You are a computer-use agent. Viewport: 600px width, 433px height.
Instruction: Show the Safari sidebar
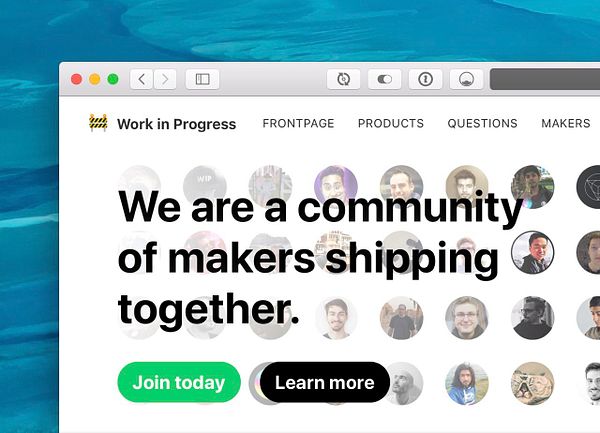[x=202, y=79]
